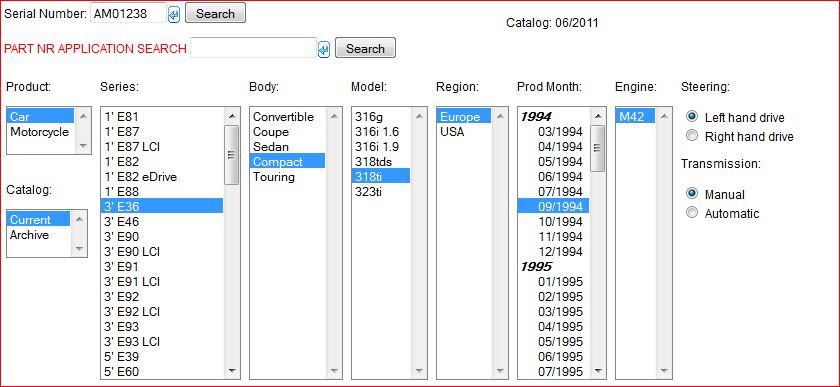Viewport: 840px width, 387px height.
Task: Select Europe region
Action: coord(464,116)
